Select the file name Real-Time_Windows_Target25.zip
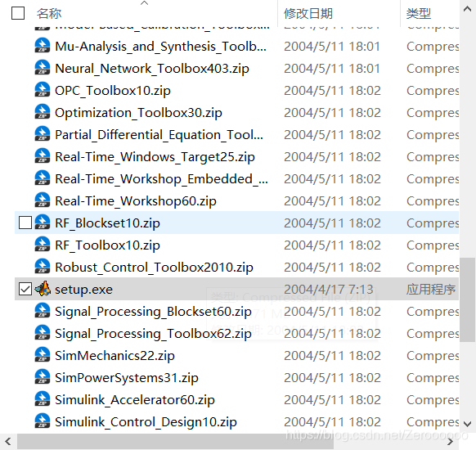Screen dimensions: 476x450 click(155, 156)
